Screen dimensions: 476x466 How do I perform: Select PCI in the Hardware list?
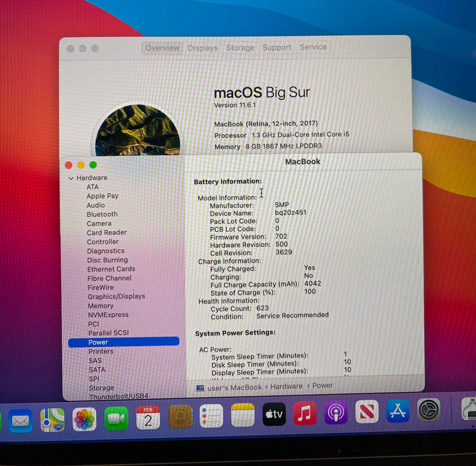pos(93,324)
